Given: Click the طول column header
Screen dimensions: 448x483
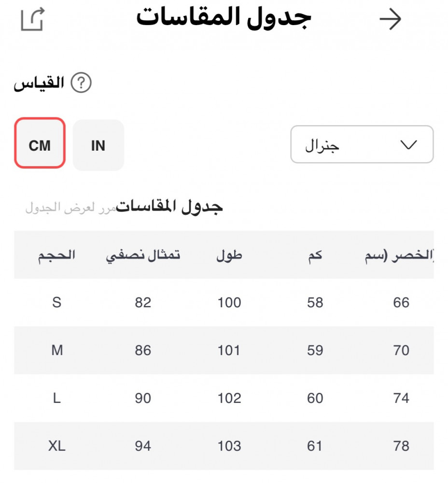Looking at the screenshot, I should (x=229, y=255).
